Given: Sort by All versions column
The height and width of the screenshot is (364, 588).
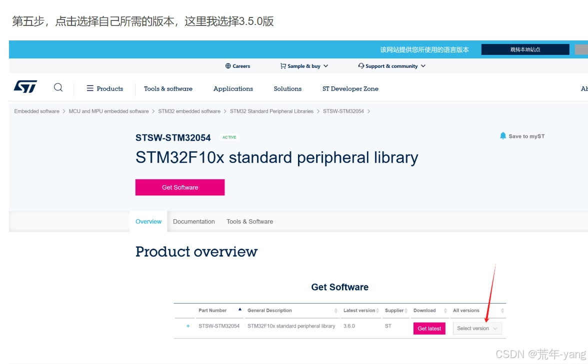Looking at the screenshot, I should [x=478, y=311].
